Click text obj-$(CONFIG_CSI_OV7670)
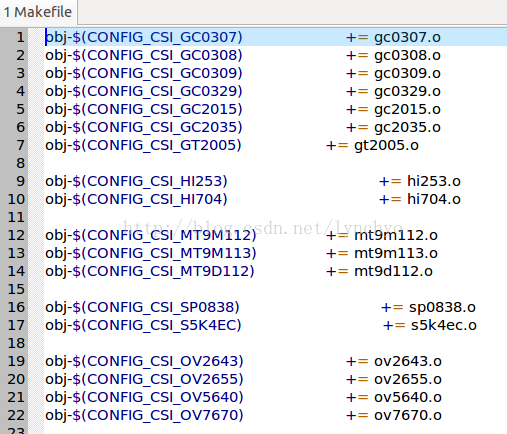Viewport: 507px width, 434px height. tap(144, 415)
